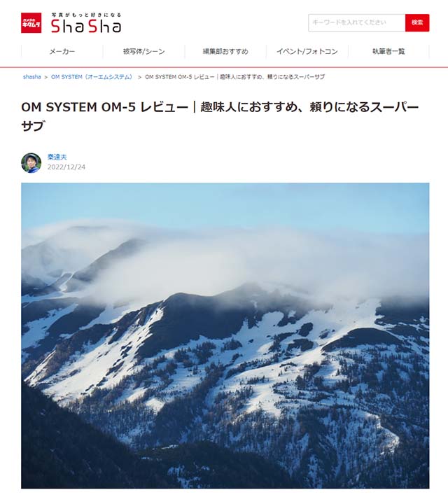The image size is (448, 504).
Task: Click the 写真がもっと好きになる tagline text
Action: click(x=86, y=15)
